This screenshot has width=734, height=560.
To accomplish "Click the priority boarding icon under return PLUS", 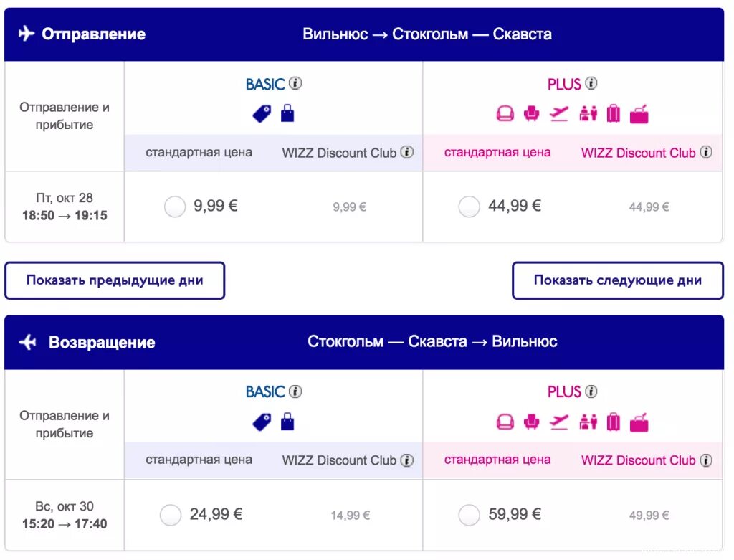I will tap(588, 422).
